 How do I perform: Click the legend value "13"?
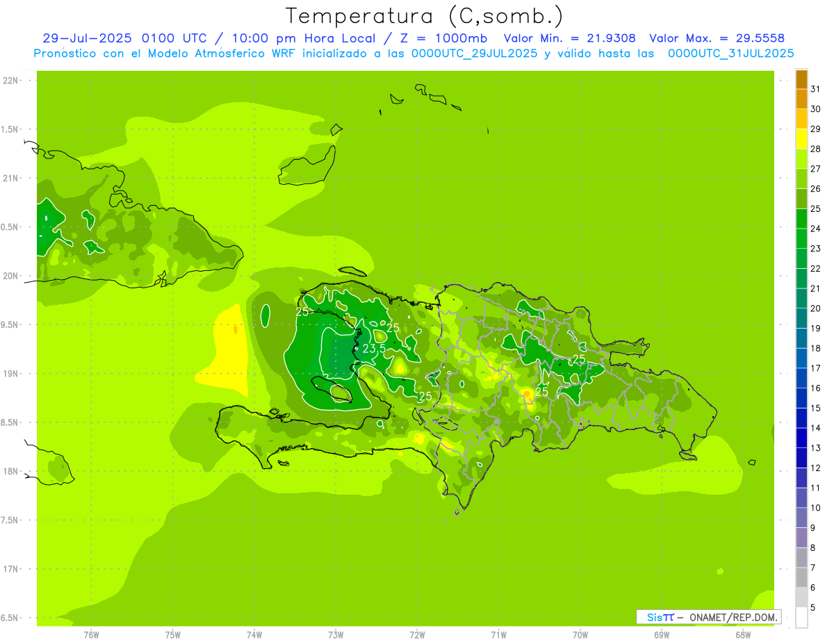click(x=815, y=448)
